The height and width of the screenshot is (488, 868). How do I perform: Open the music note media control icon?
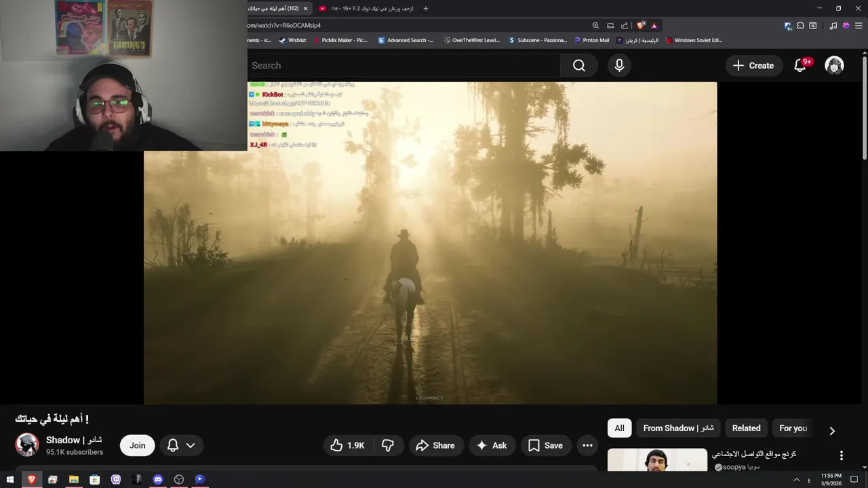(833, 26)
